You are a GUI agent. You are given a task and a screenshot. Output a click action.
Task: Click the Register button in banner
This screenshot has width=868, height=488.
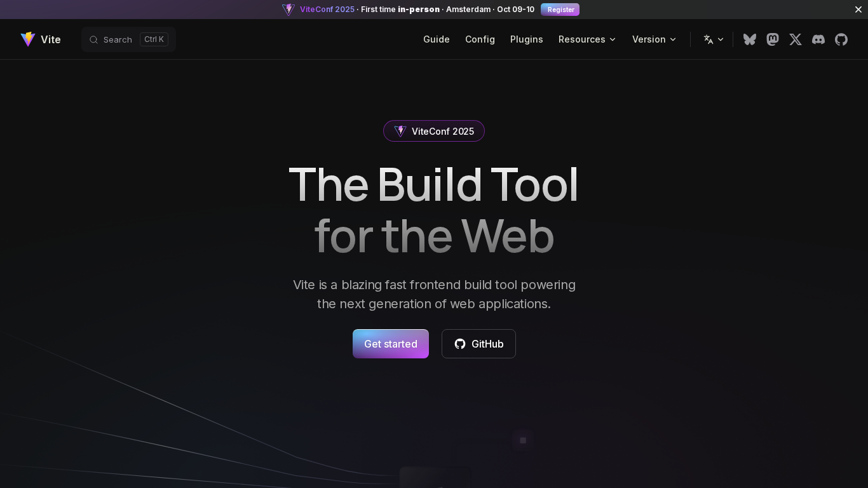coord(560,10)
